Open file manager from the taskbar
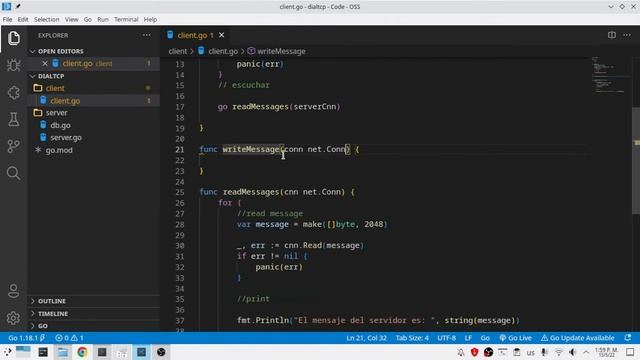This screenshot has width=640, height=360. 62,352
